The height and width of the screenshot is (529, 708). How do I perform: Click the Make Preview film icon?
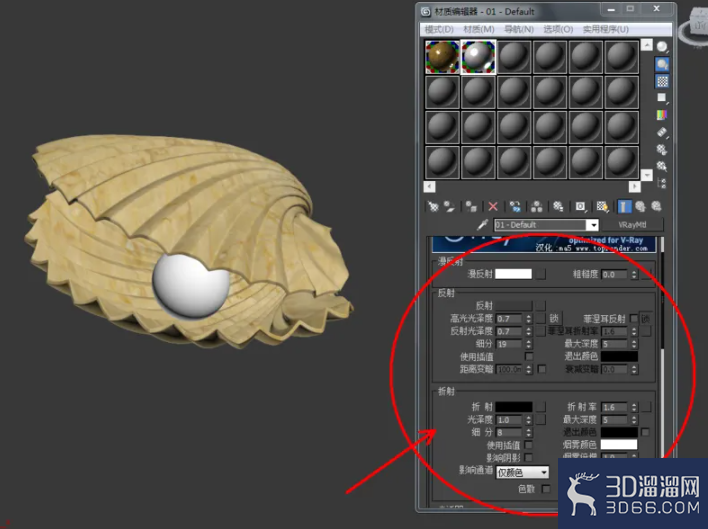pyautogui.click(x=662, y=132)
